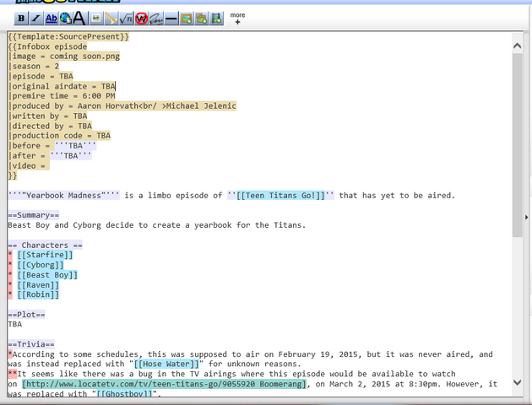The height and width of the screenshot is (405, 532).
Task: Place cursor in '{{Template:SourcePresent}}' line
Action: [x=68, y=36]
